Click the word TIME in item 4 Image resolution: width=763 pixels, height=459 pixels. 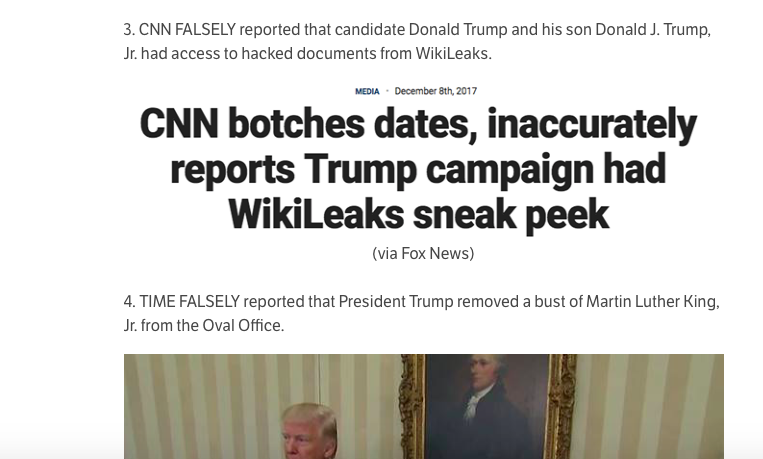157,301
